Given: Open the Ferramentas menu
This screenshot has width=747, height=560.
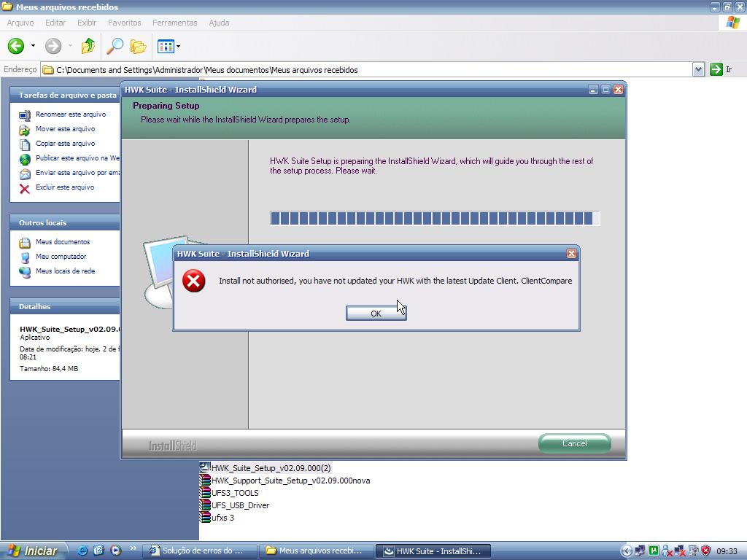Looking at the screenshot, I should (175, 23).
